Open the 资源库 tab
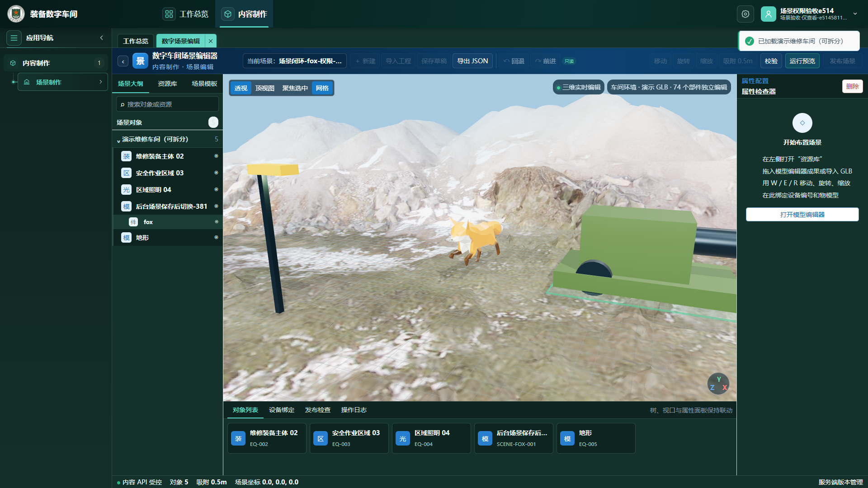This screenshot has width=868, height=488. click(167, 84)
